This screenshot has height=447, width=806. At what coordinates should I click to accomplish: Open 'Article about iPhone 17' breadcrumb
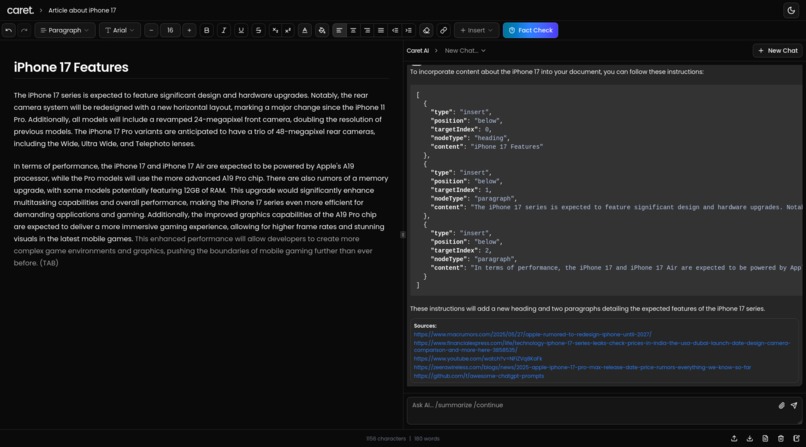coord(82,10)
